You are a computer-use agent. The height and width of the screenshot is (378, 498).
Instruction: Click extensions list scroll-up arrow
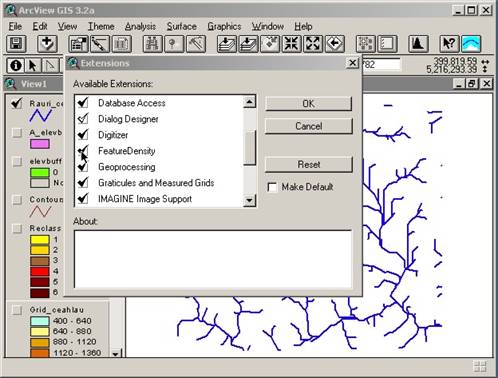click(x=249, y=102)
